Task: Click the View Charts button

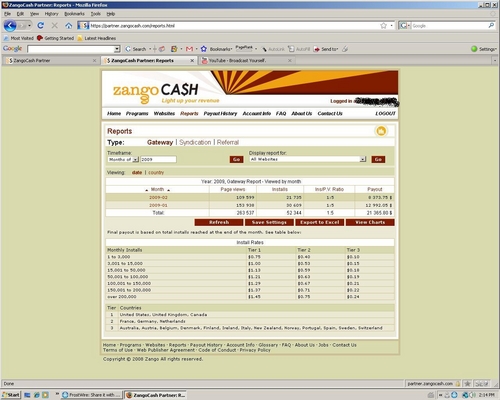Action: click(370, 222)
